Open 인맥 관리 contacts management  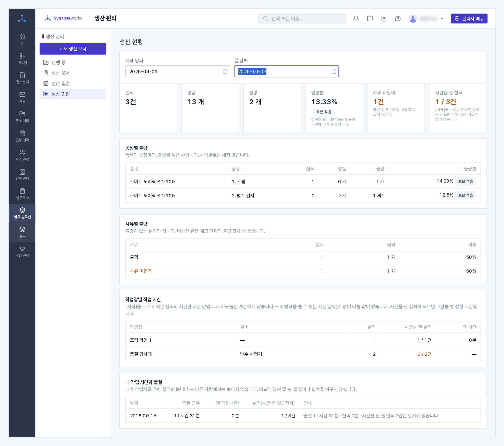[x=22, y=174]
